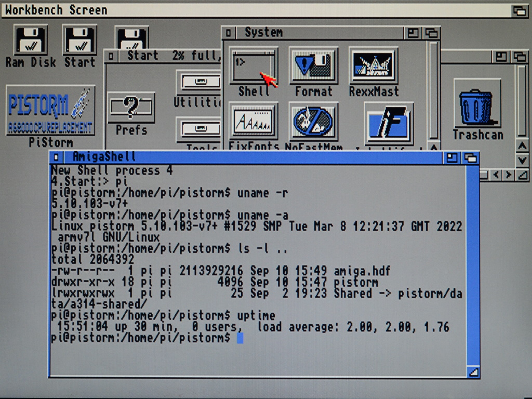The image size is (532, 399).
Task: Click the System window depth gadget
Action: click(x=431, y=33)
